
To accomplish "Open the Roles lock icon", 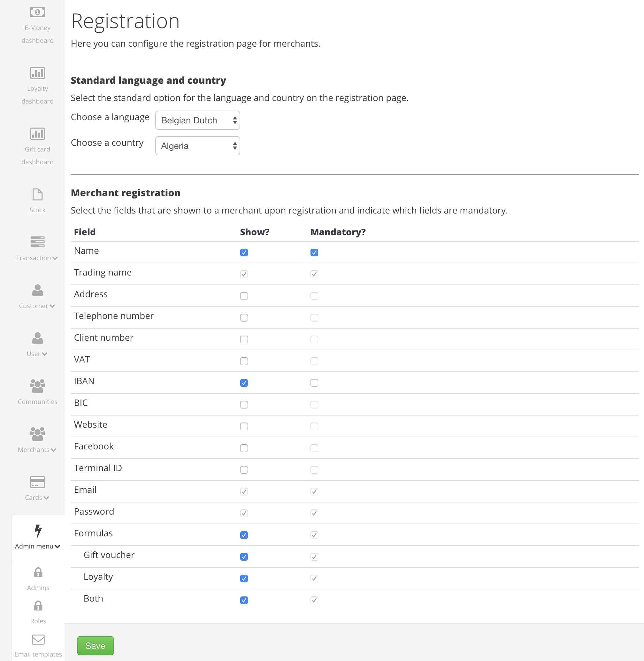I will pyautogui.click(x=38, y=605).
